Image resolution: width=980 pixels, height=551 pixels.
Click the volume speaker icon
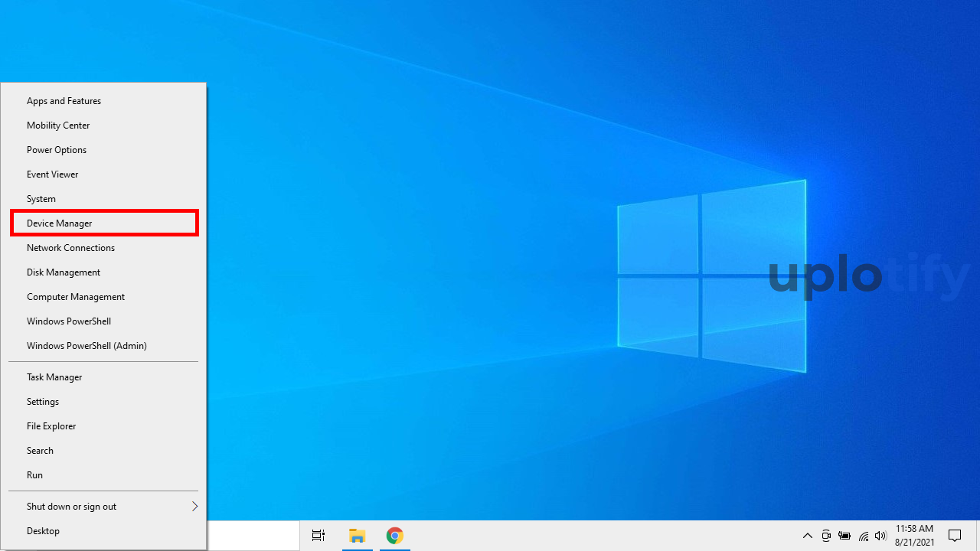tap(880, 536)
